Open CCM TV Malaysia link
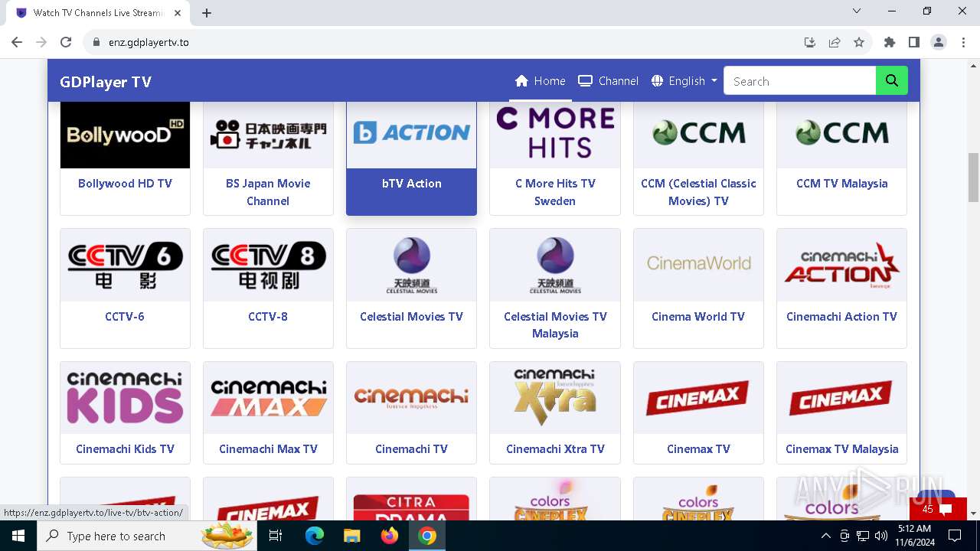Image resolution: width=980 pixels, height=551 pixels. [842, 184]
